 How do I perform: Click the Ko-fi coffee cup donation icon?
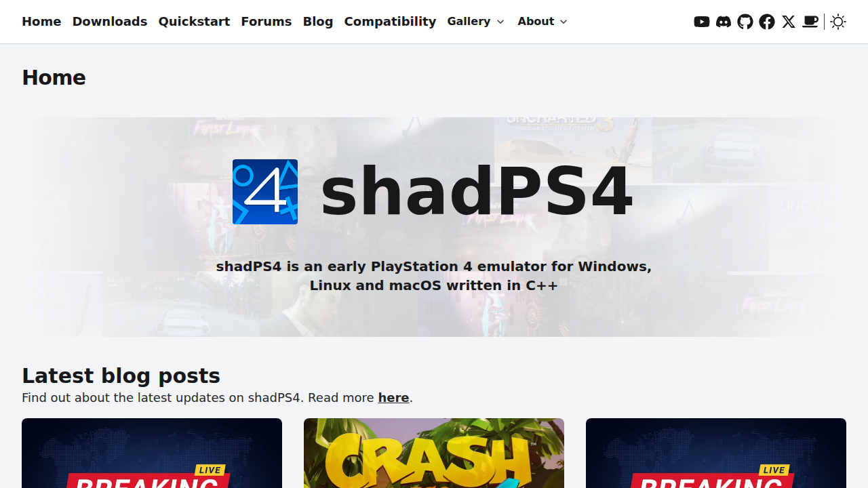point(810,22)
